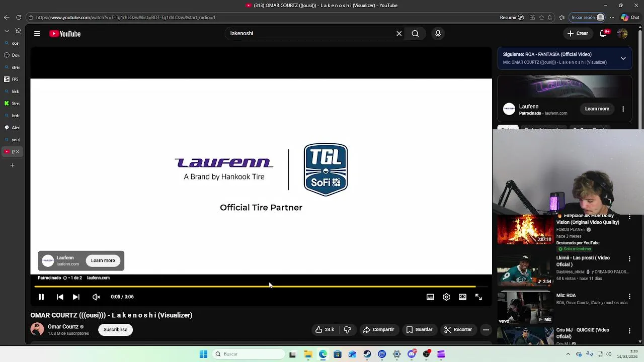This screenshot has height=362, width=644.
Task: Open options for Lkimii - Las prosti video
Action: click(629, 258)
